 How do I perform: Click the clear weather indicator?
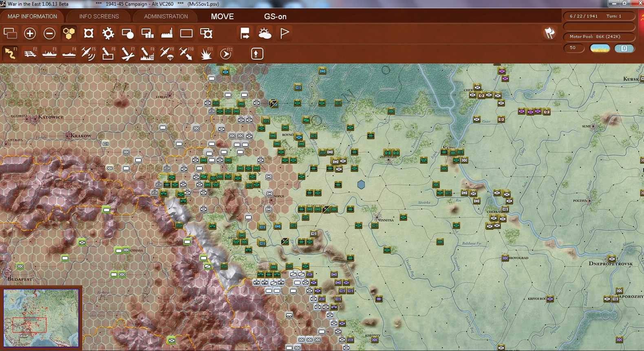tap(600, 48)
